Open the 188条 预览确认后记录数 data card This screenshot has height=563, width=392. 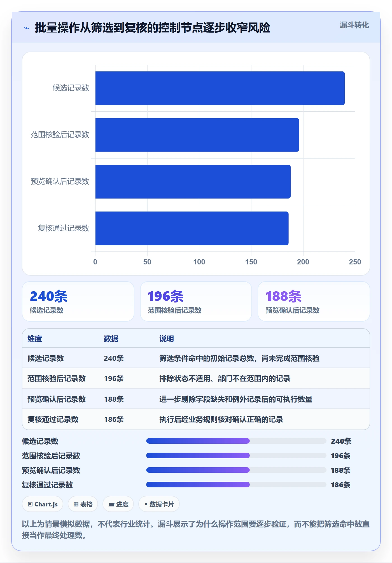click(x=314, y=301)
